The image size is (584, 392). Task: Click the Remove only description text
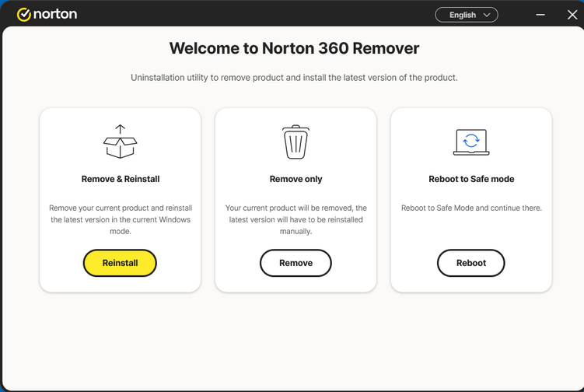[295, 219]
